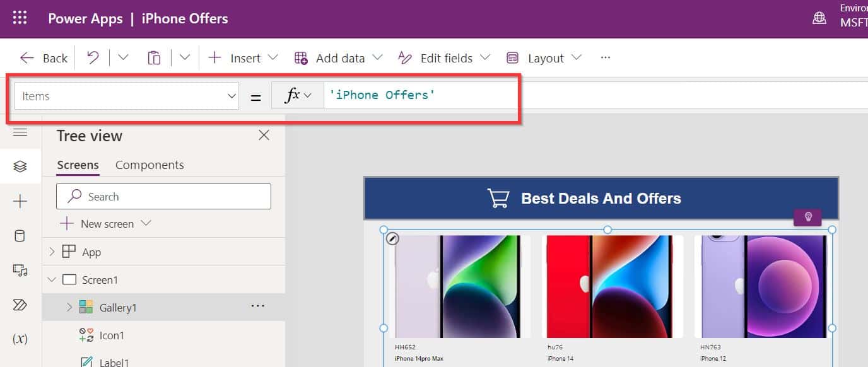
Task: Click the Paste icon in the toolbar
Action: pyautogui.click(x=154, y=57)
